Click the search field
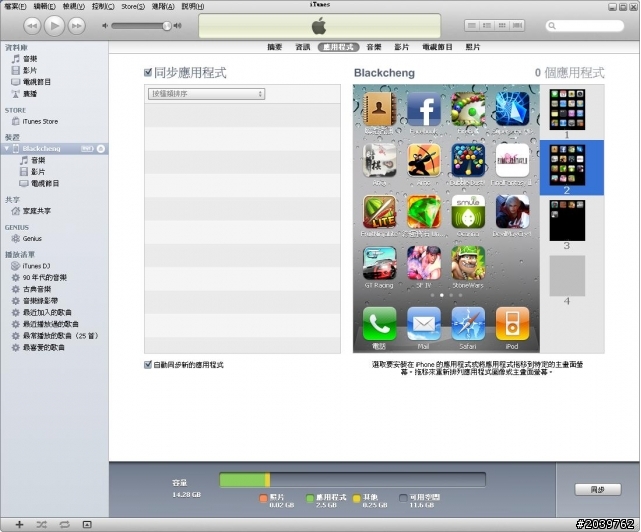Image resolution: width=641 pixels, height=532 pixels. pos(585,26)
